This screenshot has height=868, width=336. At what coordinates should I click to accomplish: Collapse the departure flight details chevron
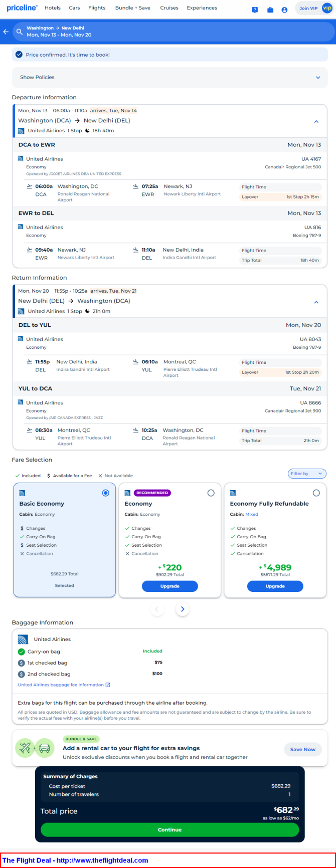[316, 121]
